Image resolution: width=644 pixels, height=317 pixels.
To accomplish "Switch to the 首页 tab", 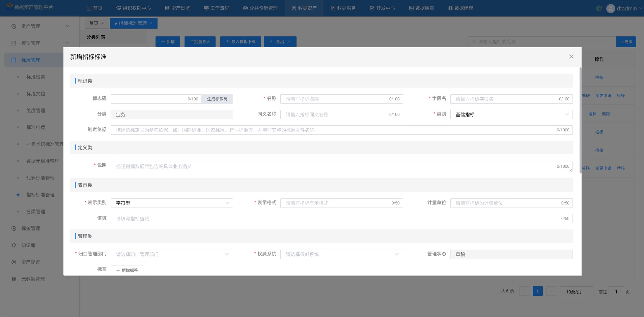I will (x=94, y=23).
